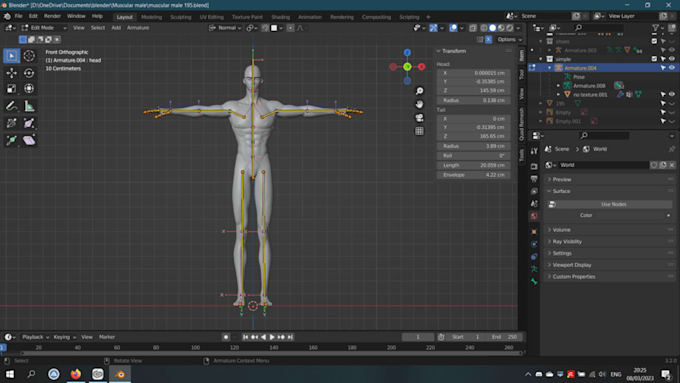This screenshot has width=680, height=383.
Task: Open Windows taskbar search
Action: 31,374
